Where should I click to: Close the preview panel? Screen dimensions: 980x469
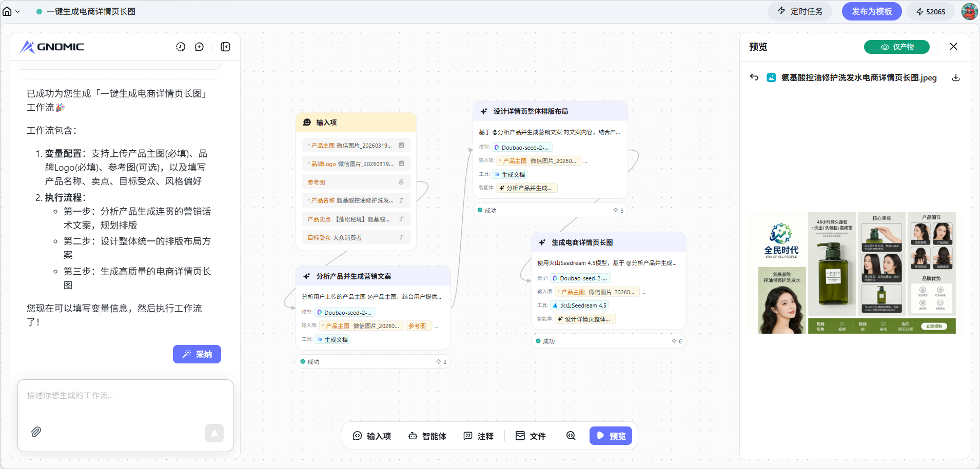[x=953, y=47]
